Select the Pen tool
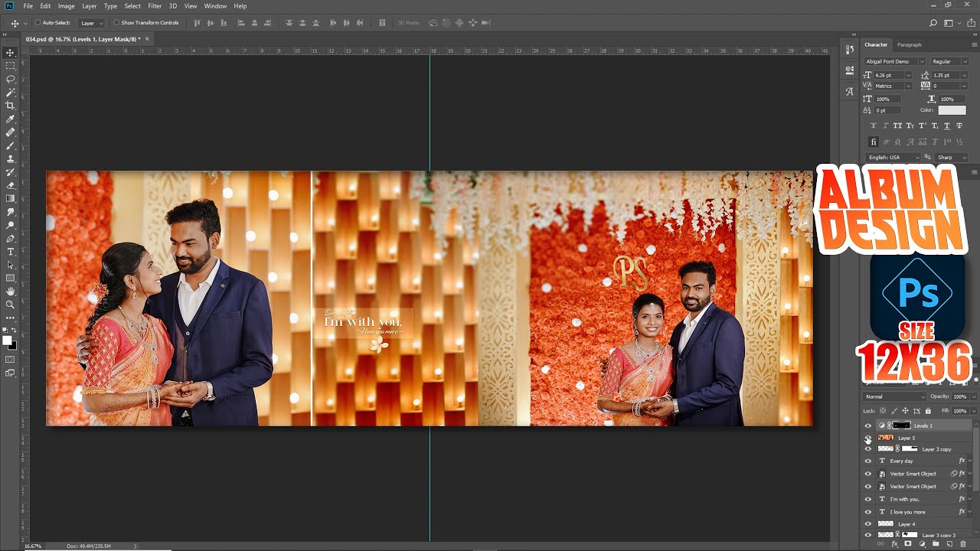The image size is (980, 551). [x=11, y=238]
